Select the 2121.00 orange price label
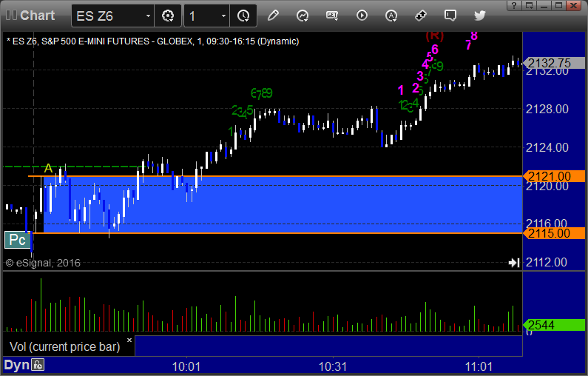 (554, 176)
